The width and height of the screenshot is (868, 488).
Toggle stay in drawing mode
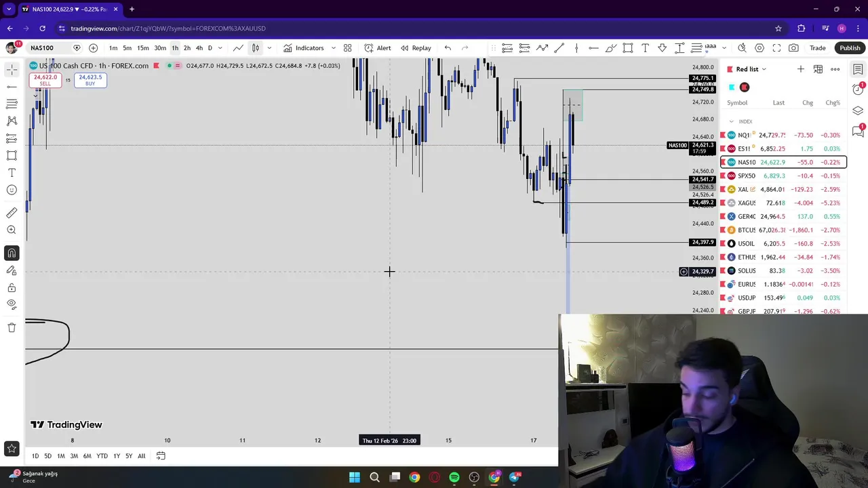click(x=12, y=270)
